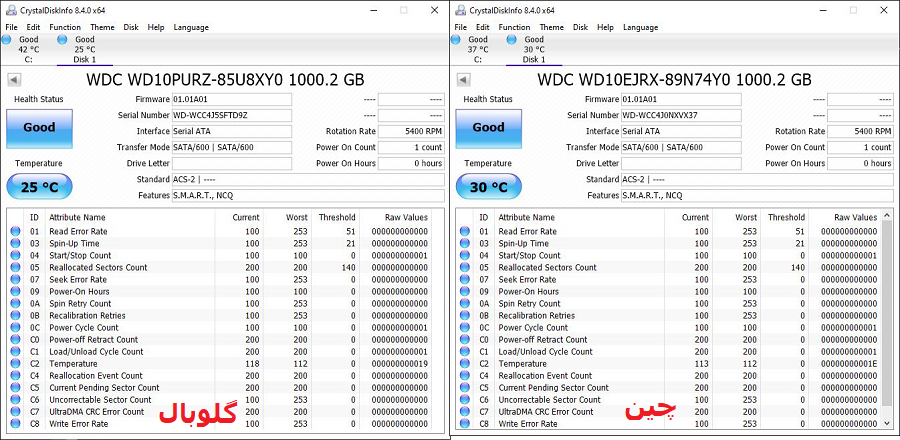
Task: Select Reallocation Event Count row in right window
Action: [670, 376]
